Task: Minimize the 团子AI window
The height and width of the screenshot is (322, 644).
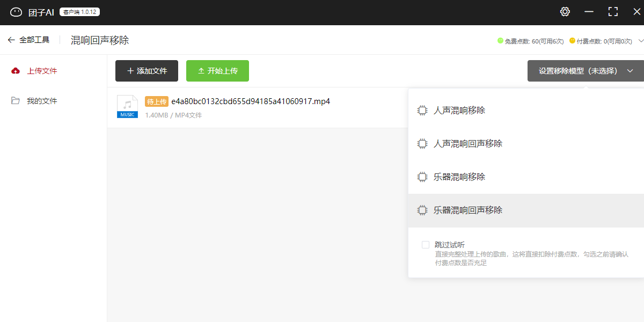Action: [589, 12]
